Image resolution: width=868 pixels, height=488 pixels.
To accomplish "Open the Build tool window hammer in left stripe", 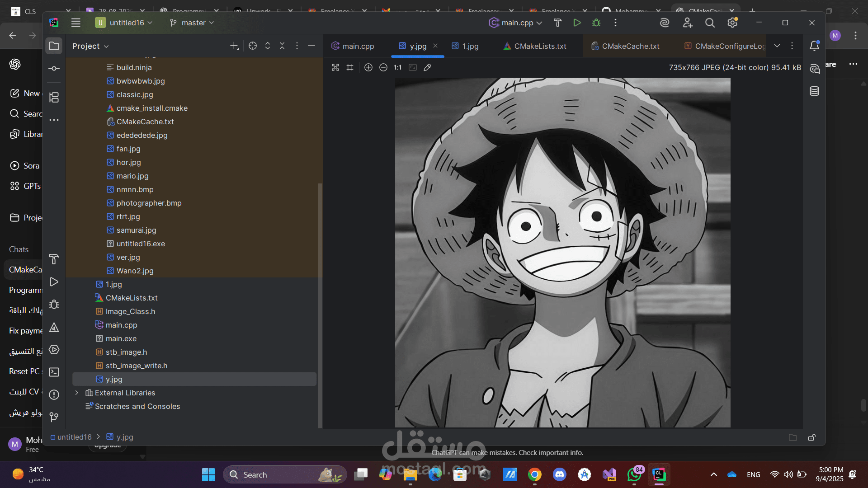I will (x=54, y=259).
